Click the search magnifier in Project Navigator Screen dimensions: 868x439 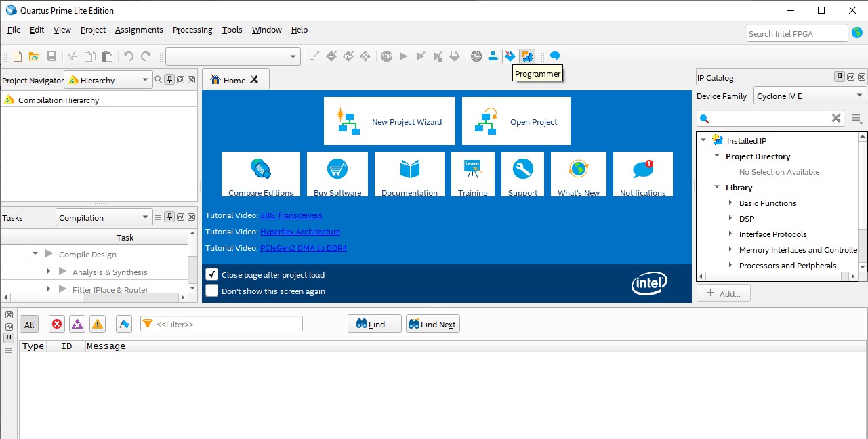159,80
